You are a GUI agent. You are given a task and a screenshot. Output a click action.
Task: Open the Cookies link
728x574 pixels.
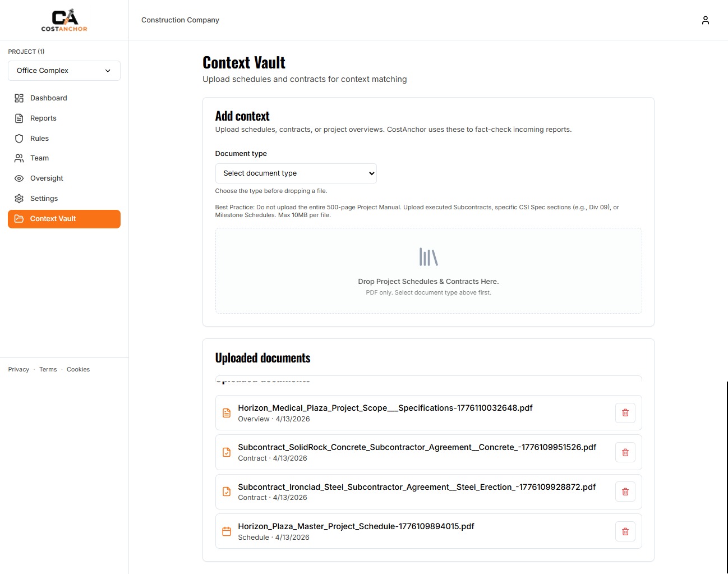(78, 369)
